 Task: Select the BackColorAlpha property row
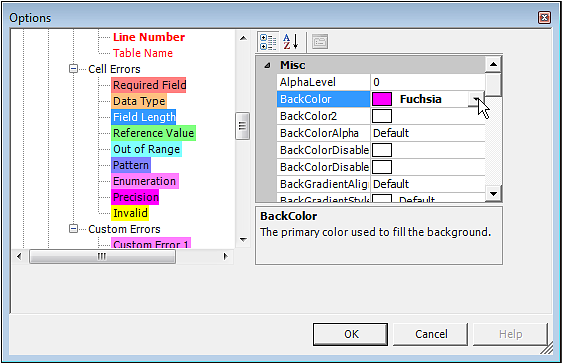point(381,133)
